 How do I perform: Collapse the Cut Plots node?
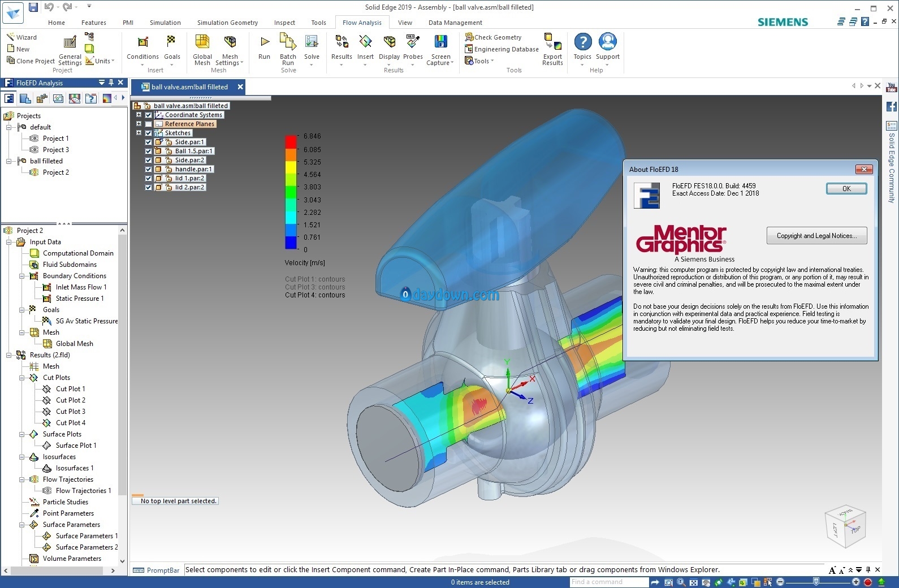[x=22, y=378]
